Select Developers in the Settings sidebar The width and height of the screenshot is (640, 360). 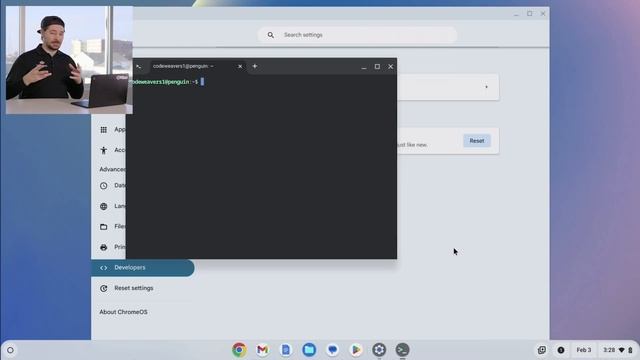[x=143, y=268]
